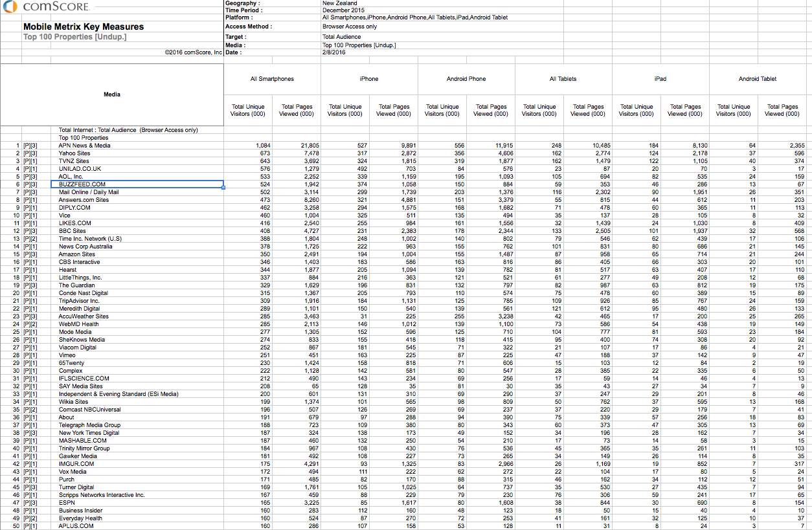
Task: Click the Top 100 Properties [Undup.] subtitle
Action: 75,36
